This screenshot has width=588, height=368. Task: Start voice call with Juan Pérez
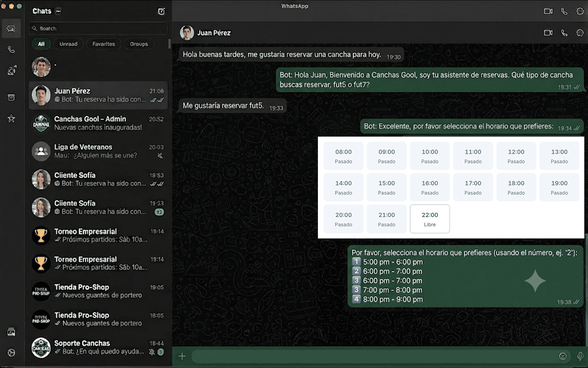point(564,33)
